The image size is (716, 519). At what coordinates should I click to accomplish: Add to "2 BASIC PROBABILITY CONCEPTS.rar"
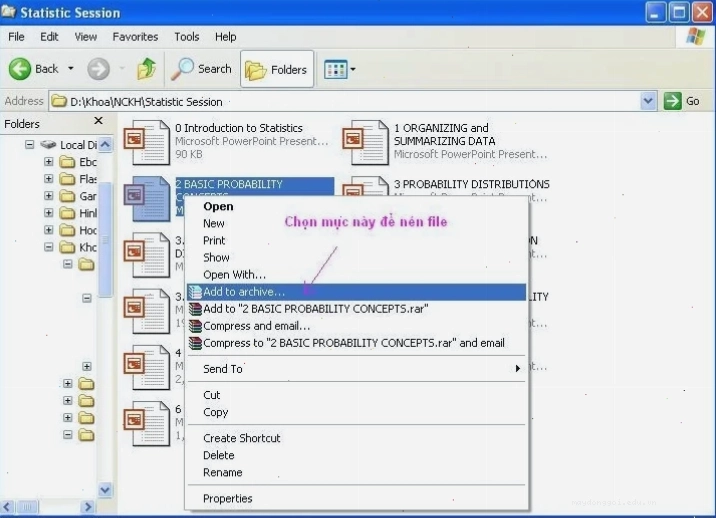click(x=356, y=309)
